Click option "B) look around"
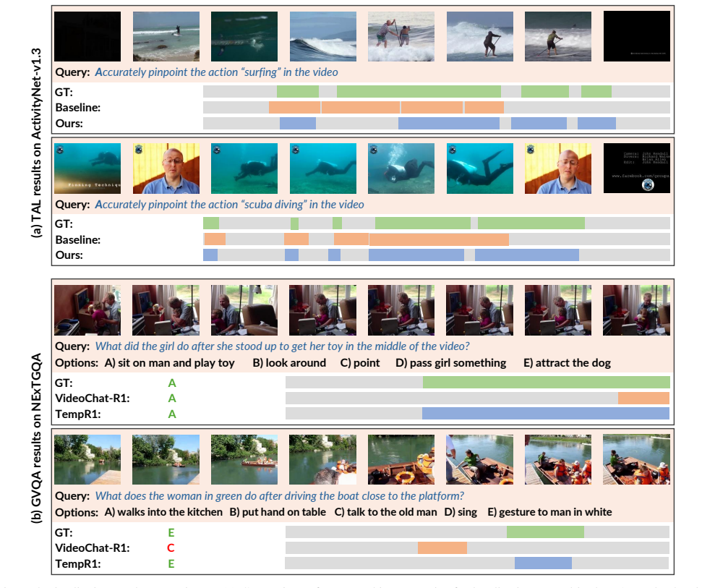 pyautogui.click(x=289, y=363)
